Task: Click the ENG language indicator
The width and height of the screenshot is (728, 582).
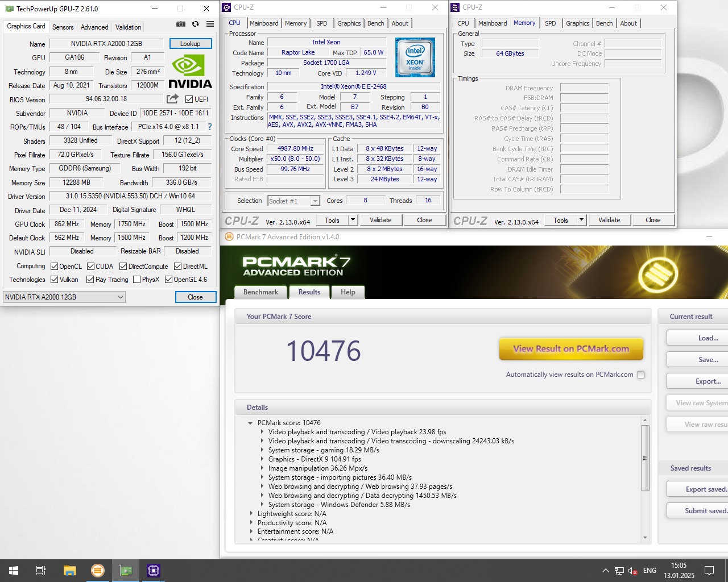Action: click(650, 571)
